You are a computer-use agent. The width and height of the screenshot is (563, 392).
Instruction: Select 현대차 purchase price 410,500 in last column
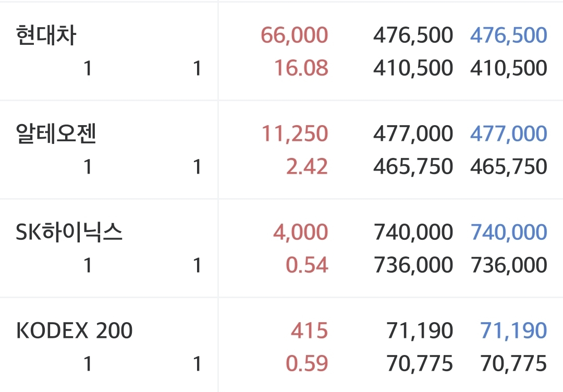click(508, 68)
